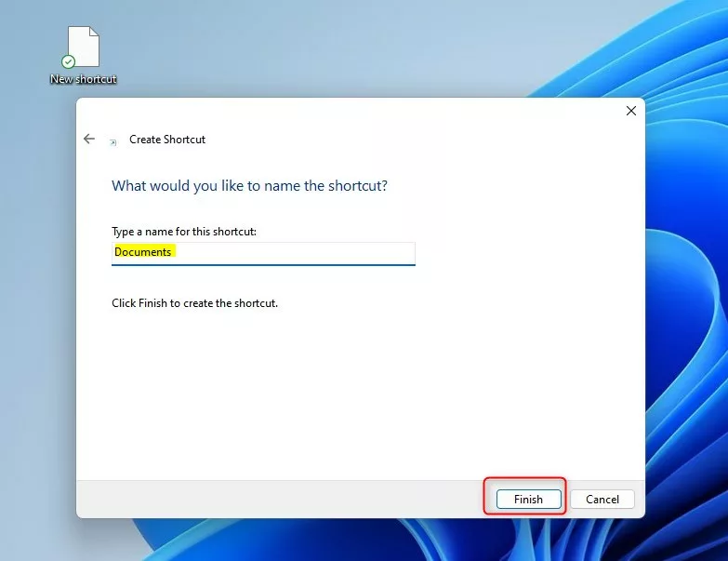The width and height of the screenshot is (728, 561).
Task: Click the Cancel button
Action: [602, 500]
